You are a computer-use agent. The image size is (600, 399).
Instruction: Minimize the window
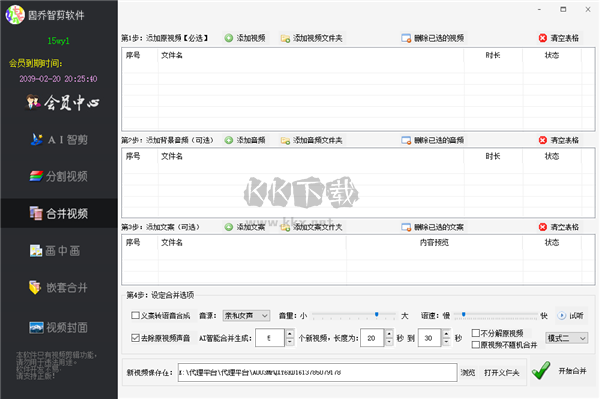click(539, 10)
